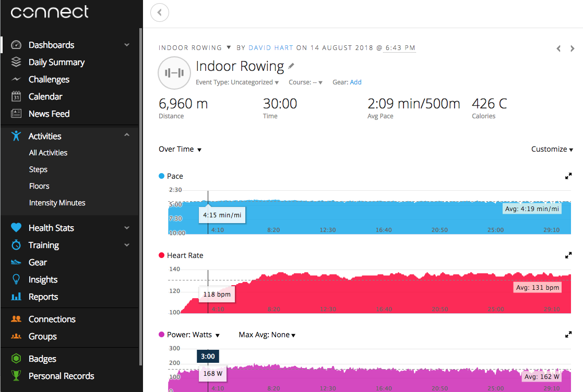The height and width of the screenshot is (392, 583).
Task: Open the Calendar page
Action: [45, 96]
